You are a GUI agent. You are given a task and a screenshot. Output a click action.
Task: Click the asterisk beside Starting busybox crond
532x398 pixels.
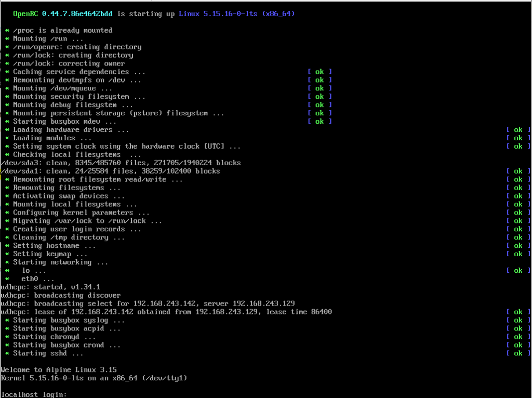tap(7, 345)
